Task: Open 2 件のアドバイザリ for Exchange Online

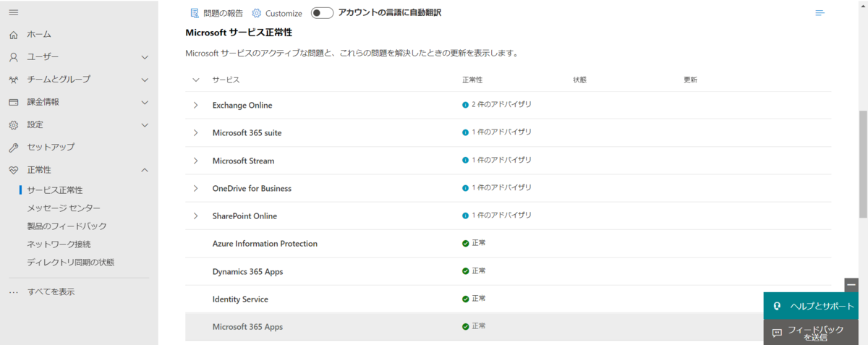Action: click(x=501, y=105)
